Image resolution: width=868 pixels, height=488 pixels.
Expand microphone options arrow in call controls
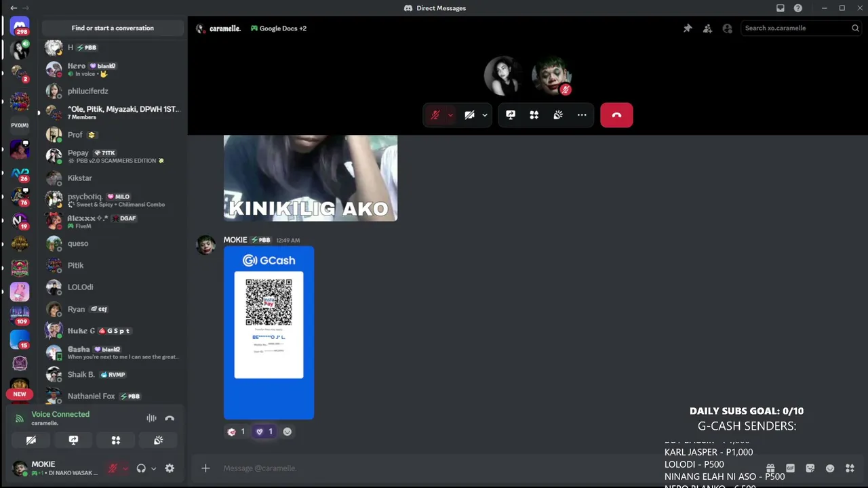pos(450,115)
